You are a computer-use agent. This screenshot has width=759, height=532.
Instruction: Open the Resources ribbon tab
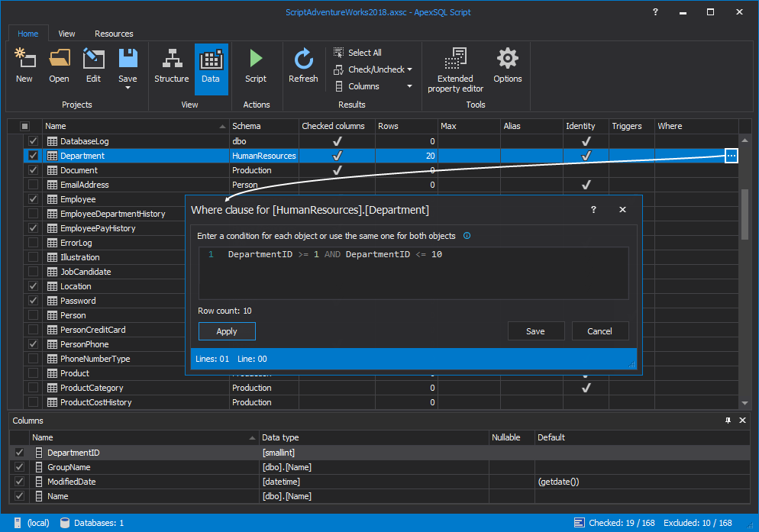114,34
